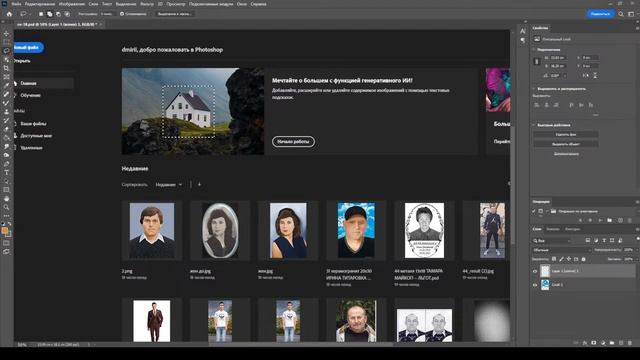Click the Открыть button
Viewport: 640px width, 360px height.
(22, 61)
